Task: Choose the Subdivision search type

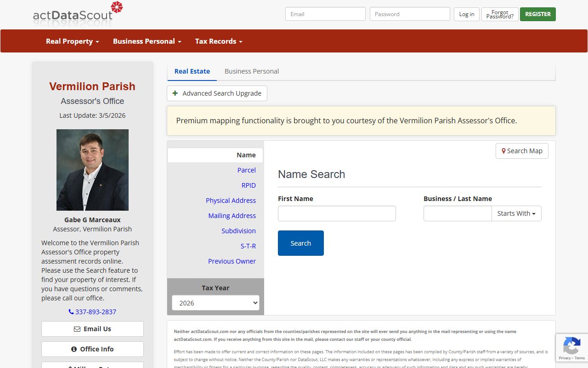Action: [238, 231]
